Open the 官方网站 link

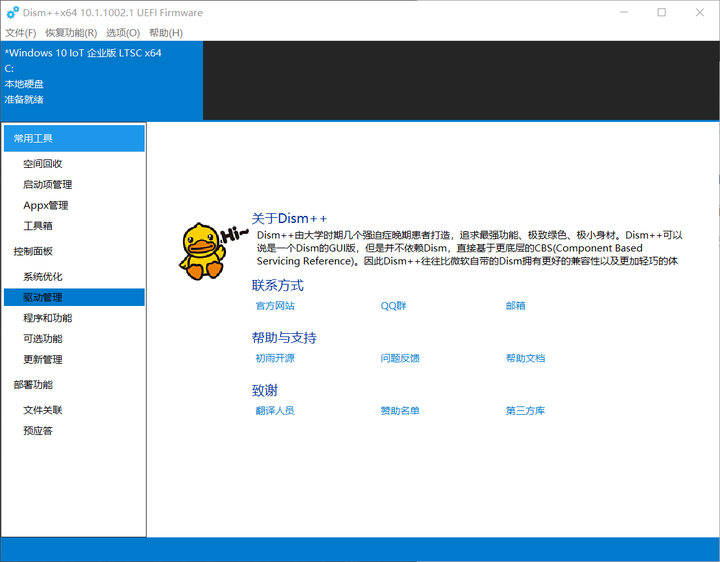tap(275, 306)
